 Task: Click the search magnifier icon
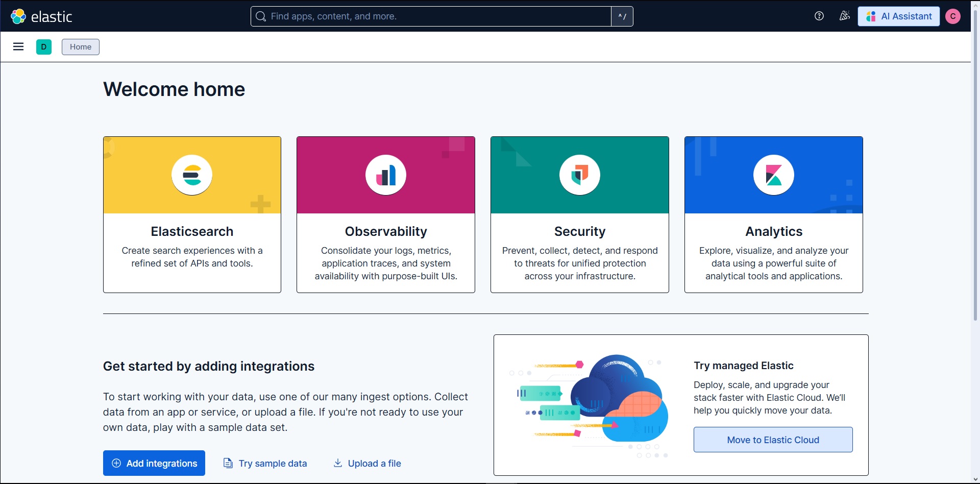coord(261,16)
